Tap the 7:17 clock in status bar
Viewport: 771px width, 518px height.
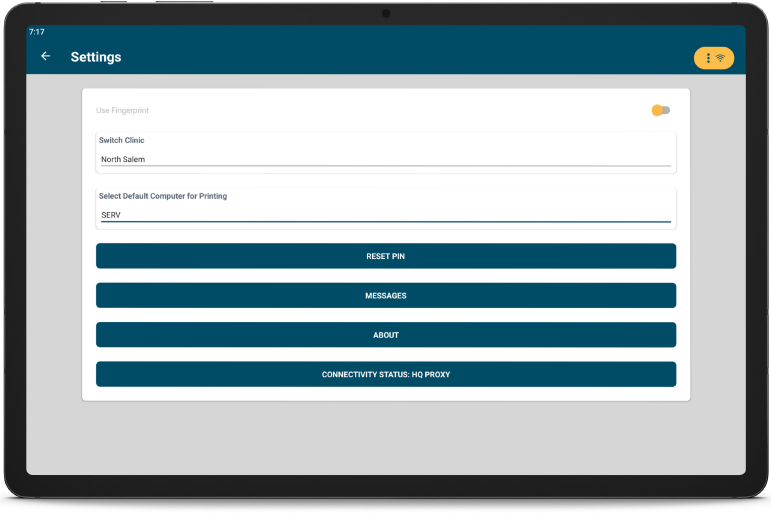[36, 32]
